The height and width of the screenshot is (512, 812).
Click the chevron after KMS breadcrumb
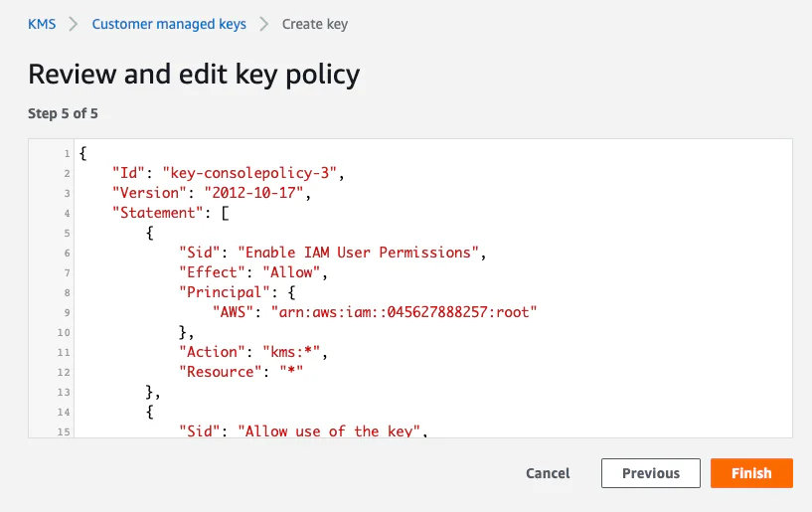pyautogui.click(x=74, y=24)
